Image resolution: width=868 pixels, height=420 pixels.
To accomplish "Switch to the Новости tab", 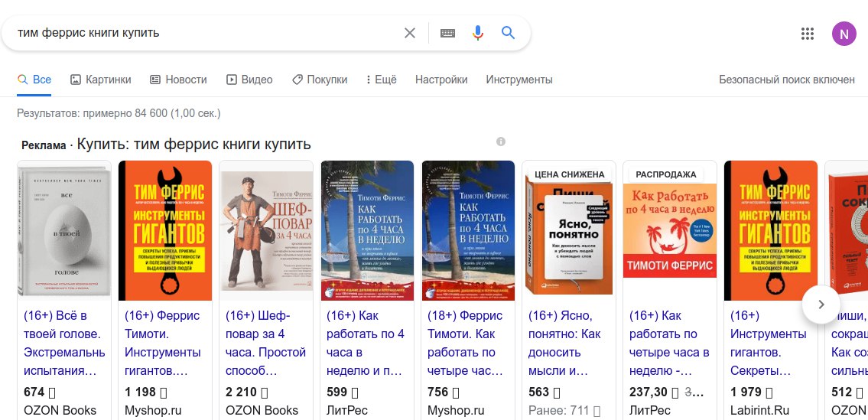I will pos(178,80).
